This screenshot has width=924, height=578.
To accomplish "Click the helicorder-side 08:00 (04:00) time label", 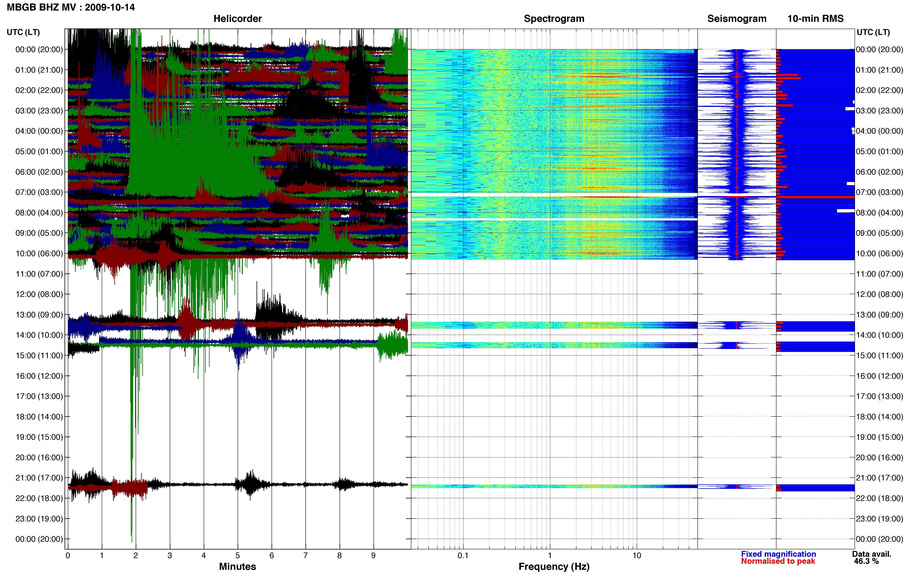I will 39,213.
